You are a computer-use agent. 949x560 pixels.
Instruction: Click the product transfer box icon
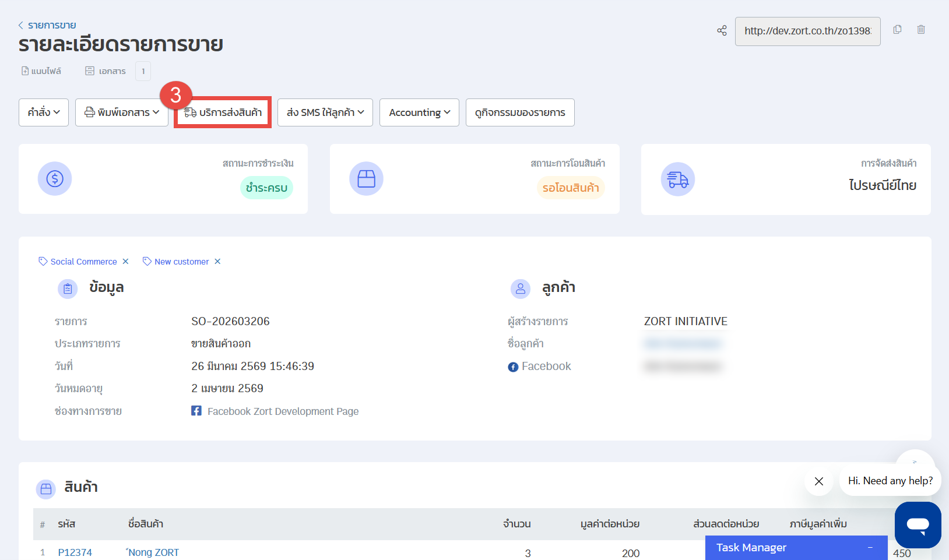(366, 178)
